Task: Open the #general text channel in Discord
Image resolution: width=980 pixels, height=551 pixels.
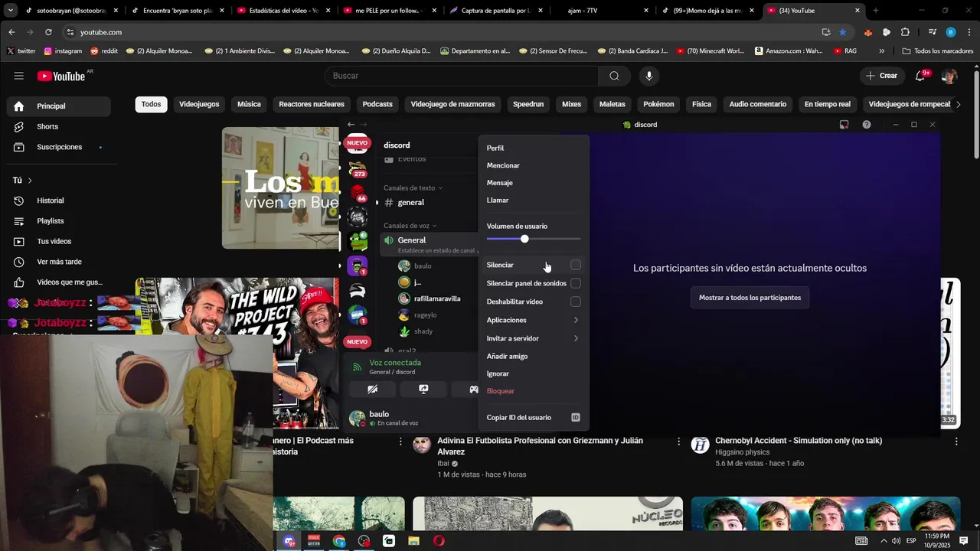Action: pyautogui.click(x=410, y=203)
